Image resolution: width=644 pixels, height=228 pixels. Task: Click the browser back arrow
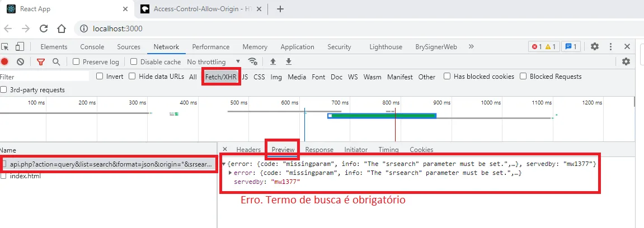[8, 28]
